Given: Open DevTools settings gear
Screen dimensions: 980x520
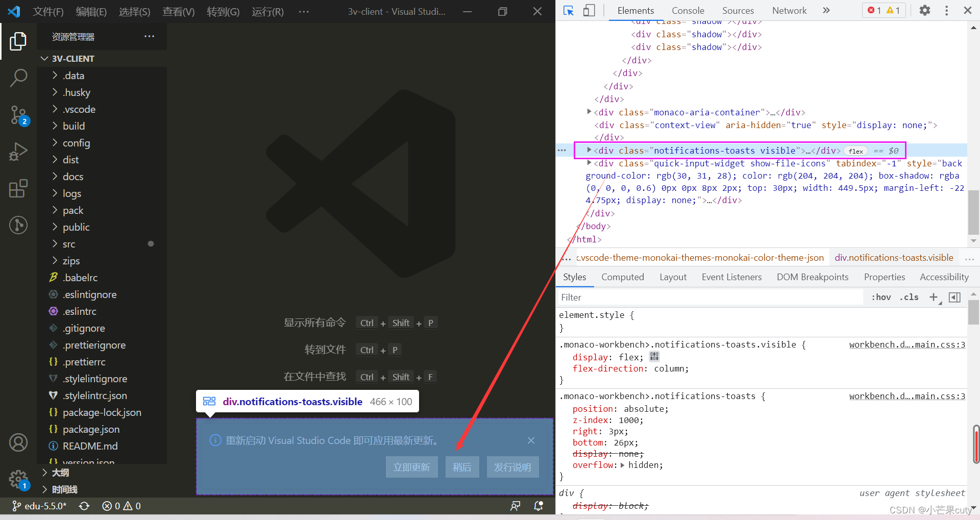Looking at the screenshot, I should click(925, 10).
